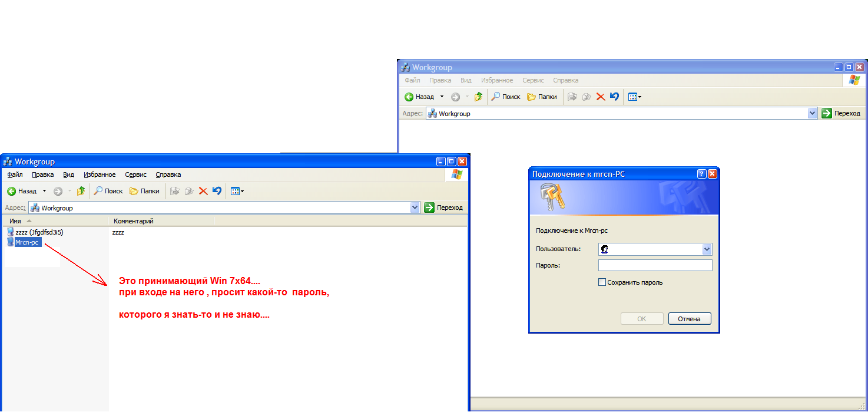Open Избранное menu in front Workgroup window
Image resolution: width=868 pixels, height=412 pixels.
click(100, 174)
